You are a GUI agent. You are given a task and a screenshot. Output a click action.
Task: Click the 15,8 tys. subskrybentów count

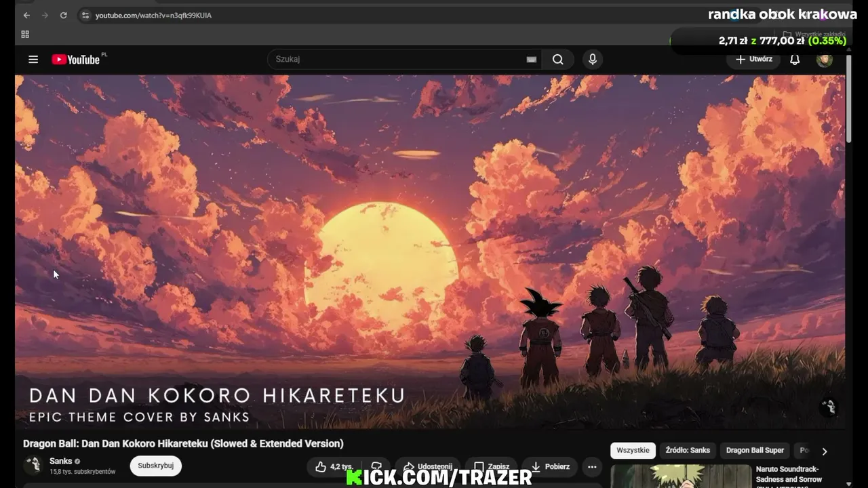point(83,471)
